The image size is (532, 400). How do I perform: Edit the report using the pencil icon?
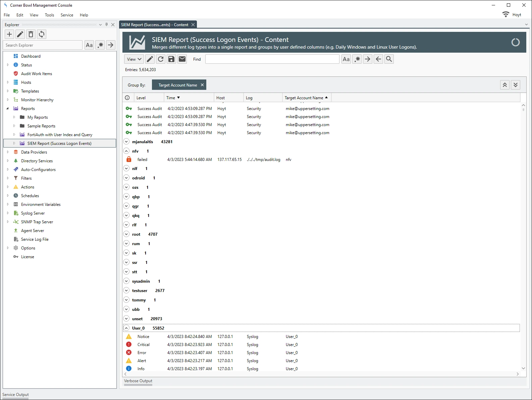150,59
